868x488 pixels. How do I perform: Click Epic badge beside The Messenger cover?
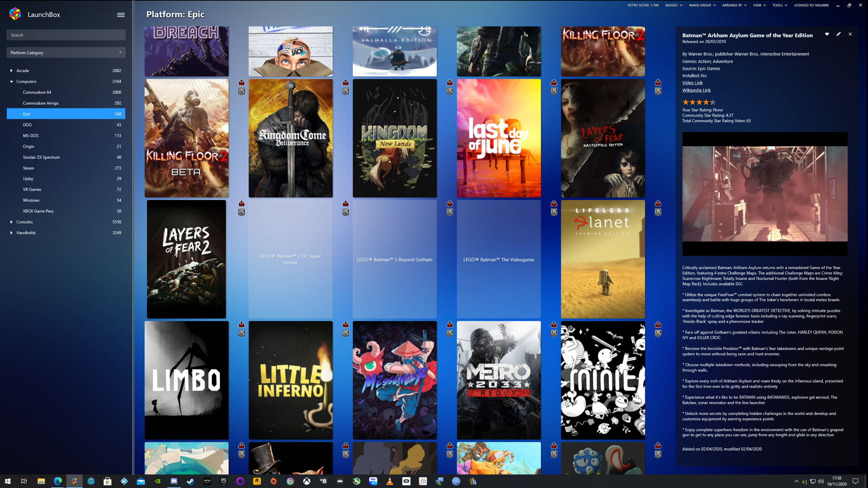pos(450,333)
